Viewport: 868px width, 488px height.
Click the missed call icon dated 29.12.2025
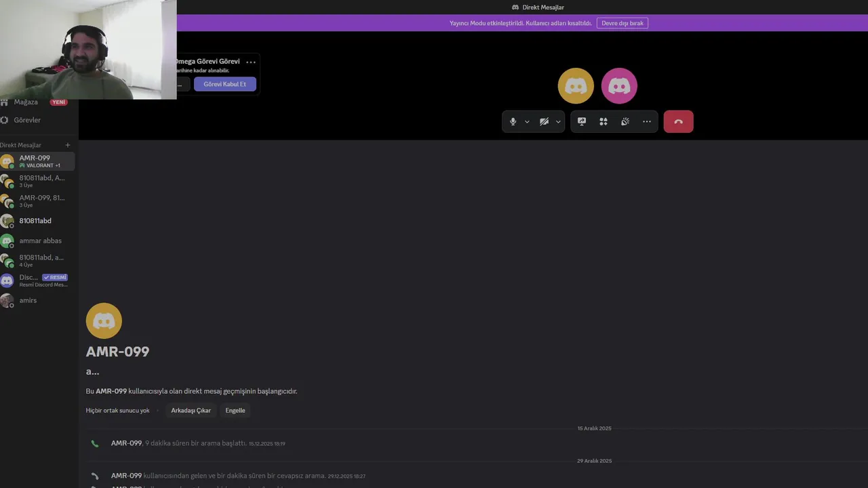95,476
